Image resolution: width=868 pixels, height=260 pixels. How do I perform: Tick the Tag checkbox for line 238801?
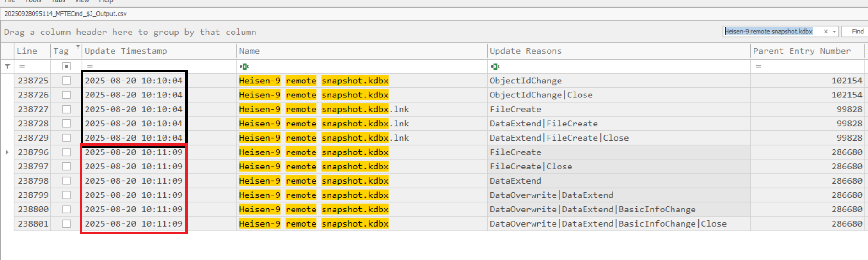tap(66, 223)
